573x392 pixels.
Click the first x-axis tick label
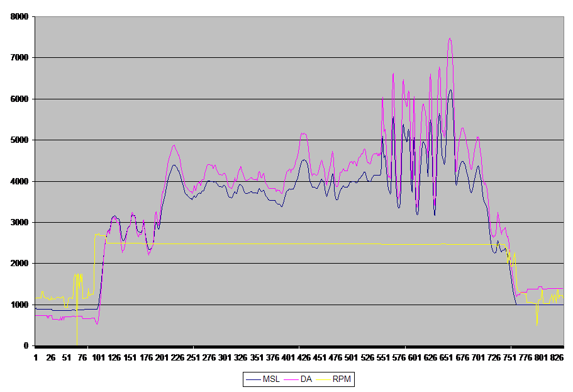36,357
